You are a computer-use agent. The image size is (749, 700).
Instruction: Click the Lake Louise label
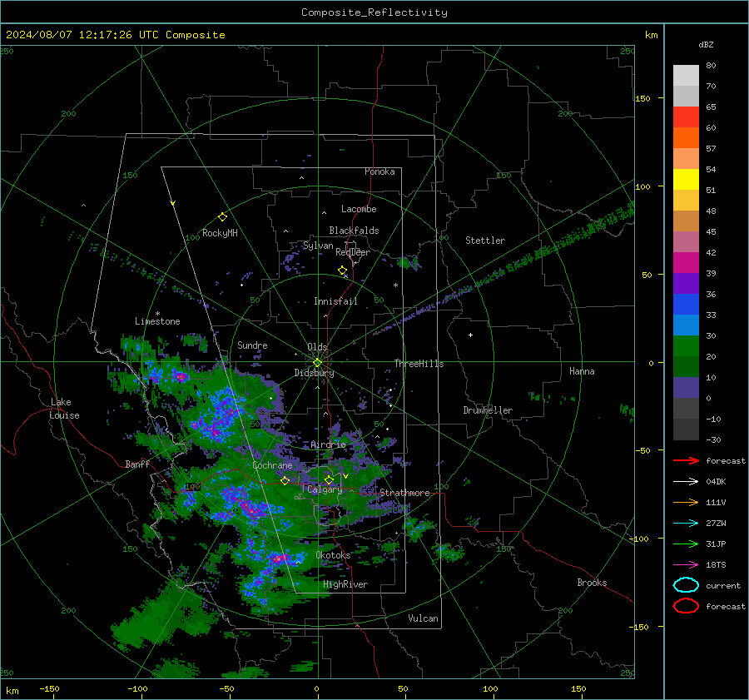65,409
